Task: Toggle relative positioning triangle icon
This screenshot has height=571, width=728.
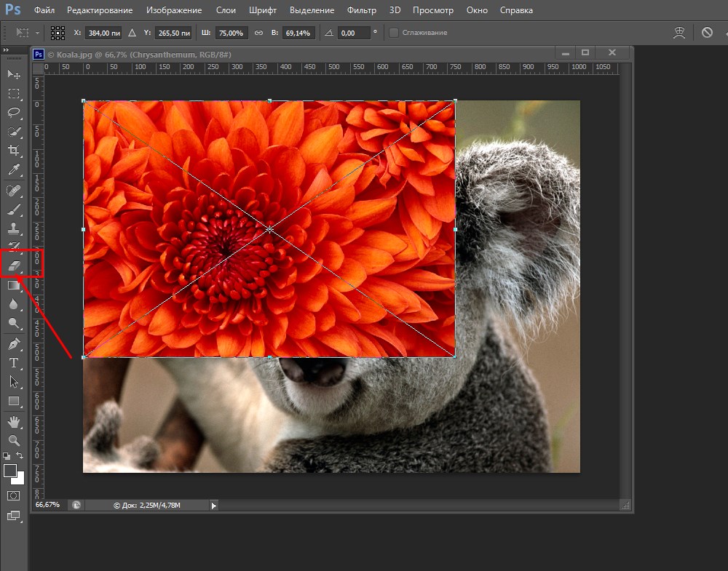Action: (x=132, y=33)
